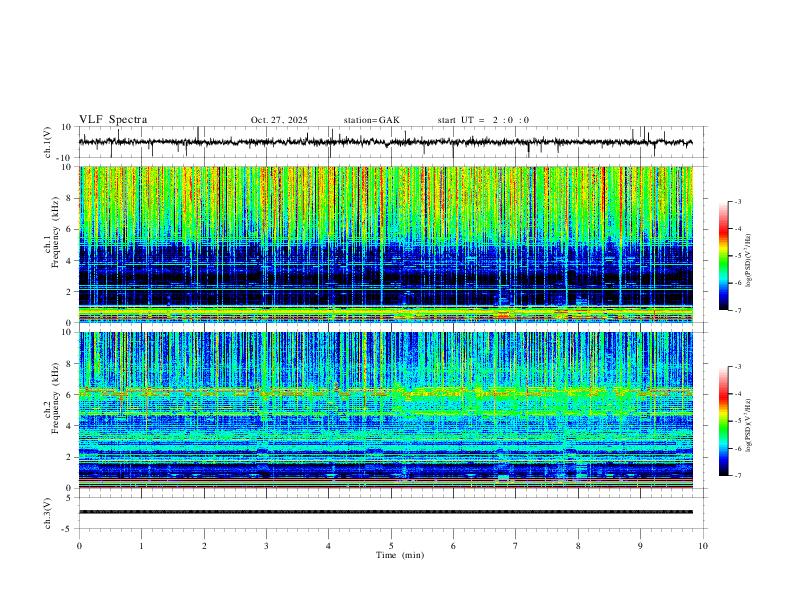Click the ch.2 spectrogram panel
The height and width of the screenshot is (612, 792).
385,410
